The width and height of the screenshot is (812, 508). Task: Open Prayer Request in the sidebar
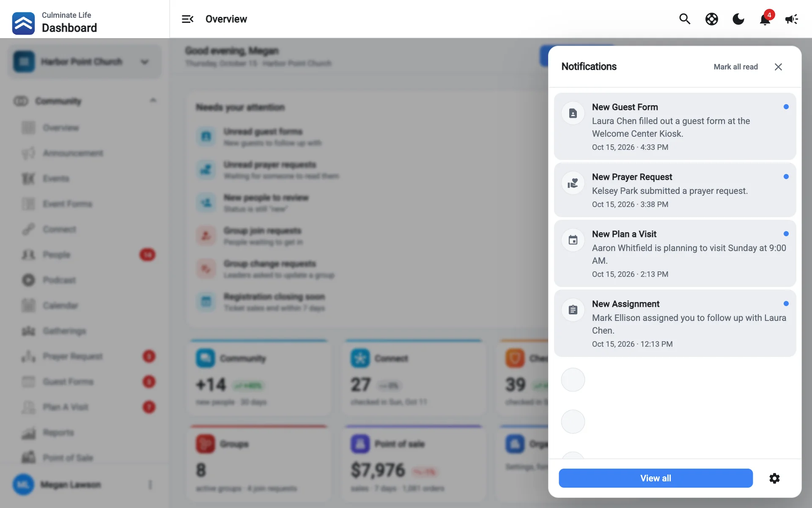point(85,356)
